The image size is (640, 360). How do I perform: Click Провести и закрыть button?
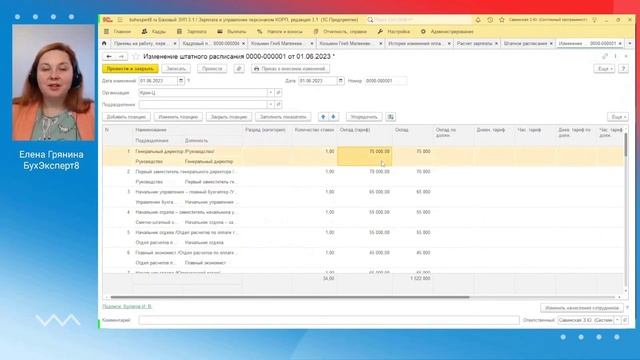pyautogui.click(x=130, y=69)
